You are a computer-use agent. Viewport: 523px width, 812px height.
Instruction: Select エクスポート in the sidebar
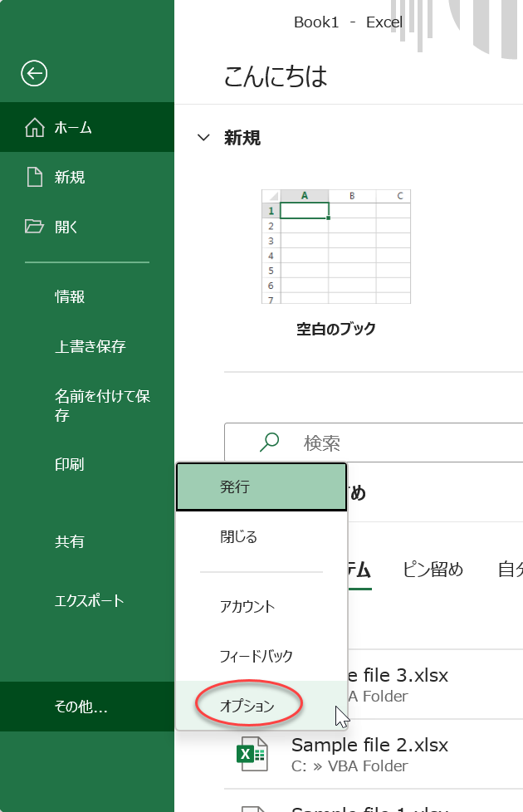pyautogui.click(x=87, y=601)
